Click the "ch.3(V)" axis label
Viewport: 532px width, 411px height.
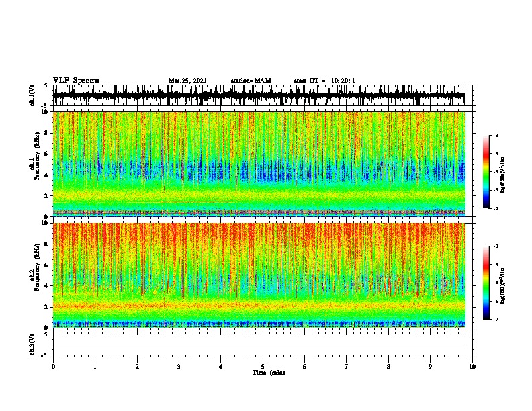tap(32, 345)
